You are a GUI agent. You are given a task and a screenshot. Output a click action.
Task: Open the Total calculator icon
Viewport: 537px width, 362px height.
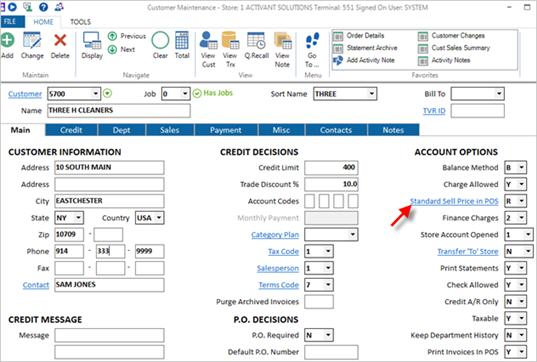[182, 40]
